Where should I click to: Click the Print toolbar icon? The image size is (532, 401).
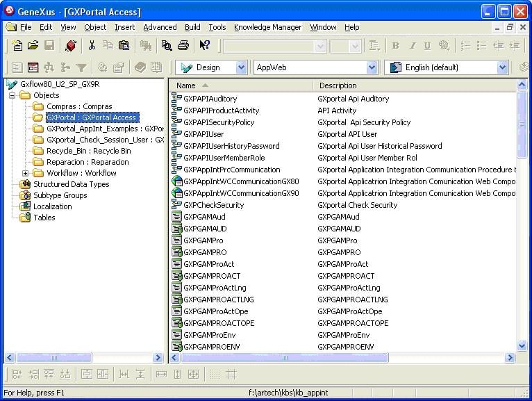[x=183, y=46]
